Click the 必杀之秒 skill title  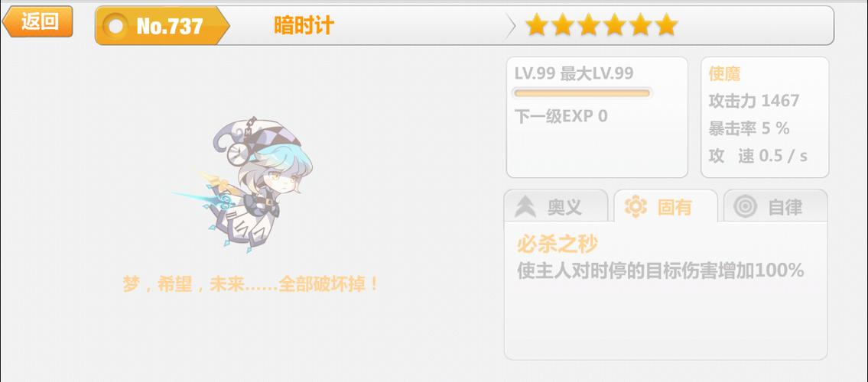point(557,244)
